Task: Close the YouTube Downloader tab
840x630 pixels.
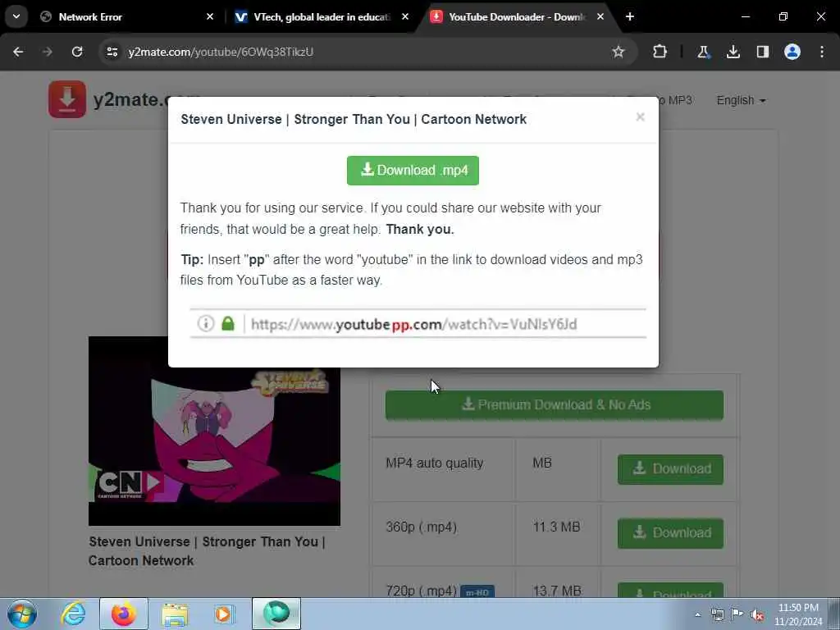Action: (x=600, y=17)
